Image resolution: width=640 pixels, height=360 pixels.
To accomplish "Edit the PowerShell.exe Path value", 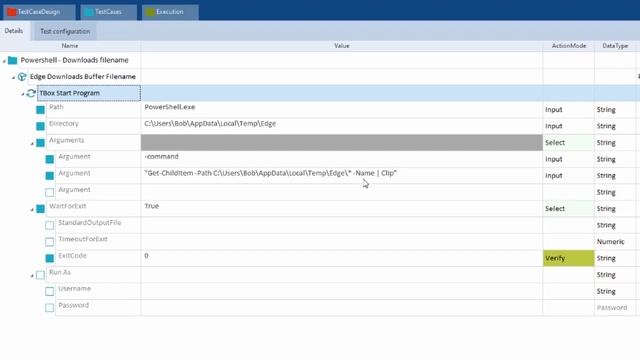I will 342,109.
